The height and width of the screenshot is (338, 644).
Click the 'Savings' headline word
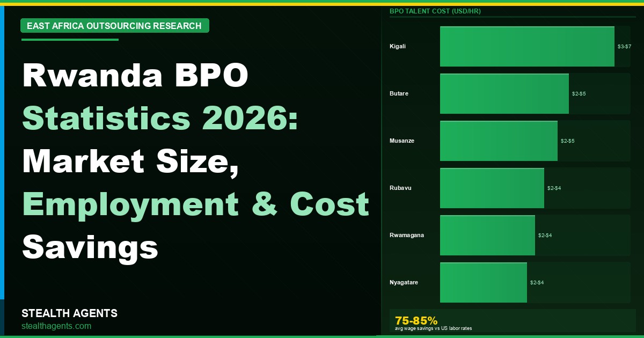click(90, 247)
